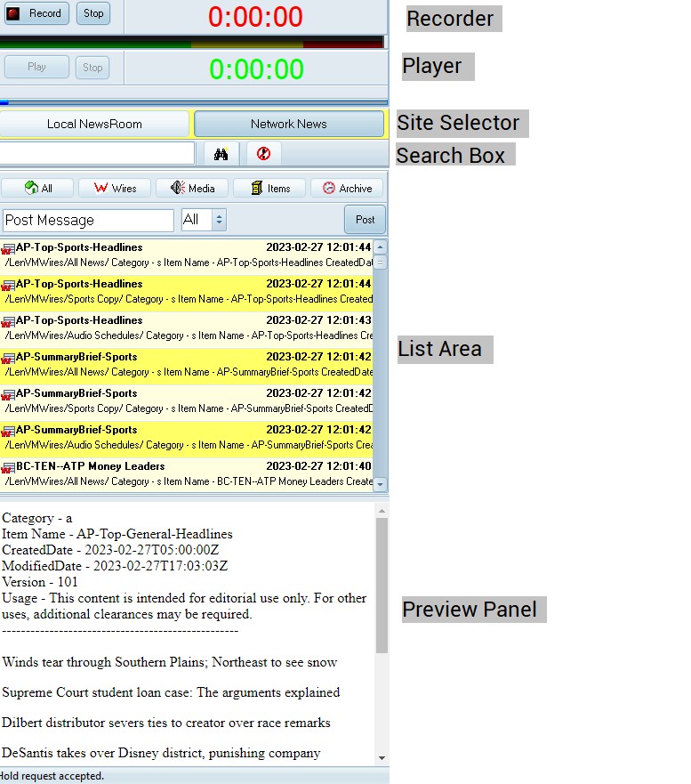Select AP-Top-Sports-Headlines Sports Copy row
Screen dimensions: 691x784
click(x=187, y=292)
